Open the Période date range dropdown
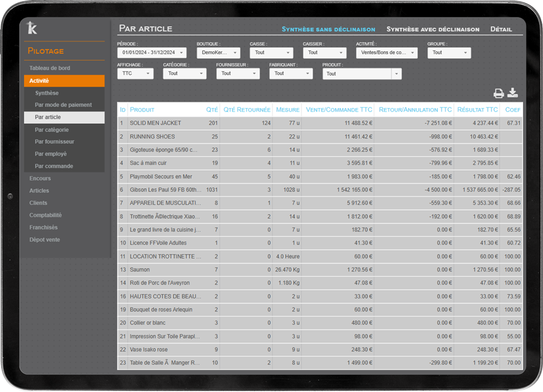The height and width of the screenshot is (392, 543). [x=152, y=53]
